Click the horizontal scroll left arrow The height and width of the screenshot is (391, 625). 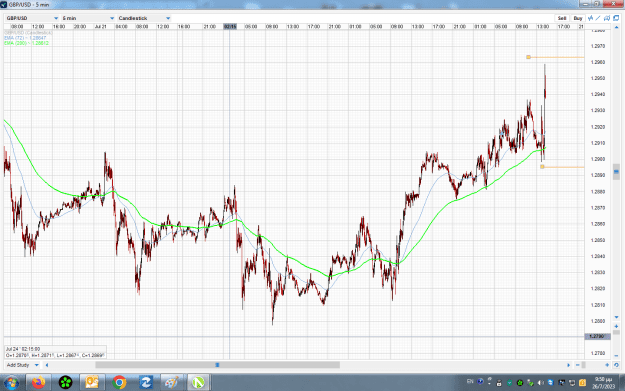tap(47, 365)
